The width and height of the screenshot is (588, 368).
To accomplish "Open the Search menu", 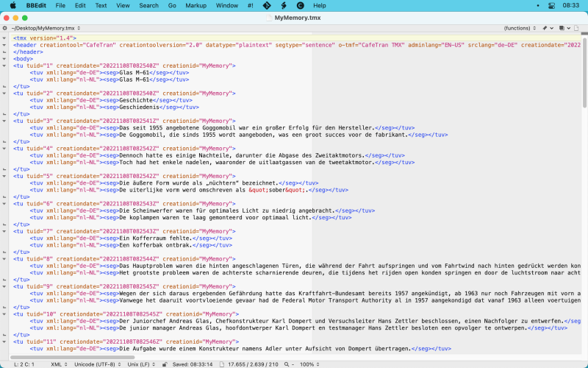I will coord(149,5).
